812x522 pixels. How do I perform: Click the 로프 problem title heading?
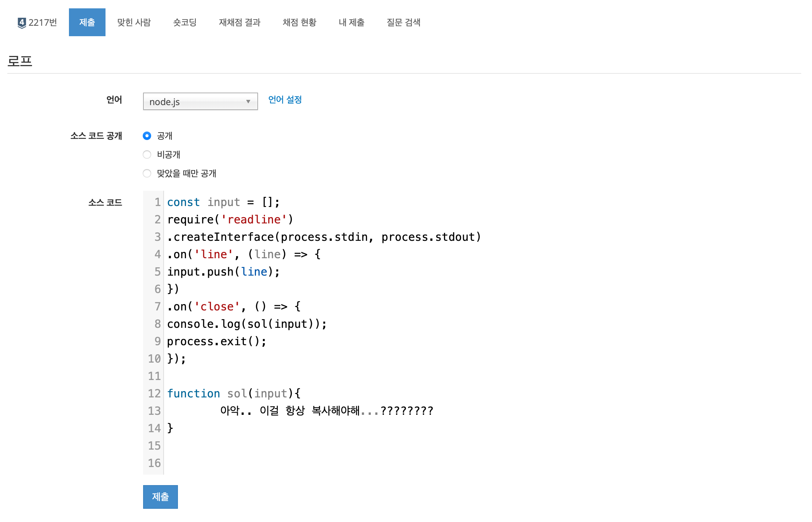click(x=20, y=61)
